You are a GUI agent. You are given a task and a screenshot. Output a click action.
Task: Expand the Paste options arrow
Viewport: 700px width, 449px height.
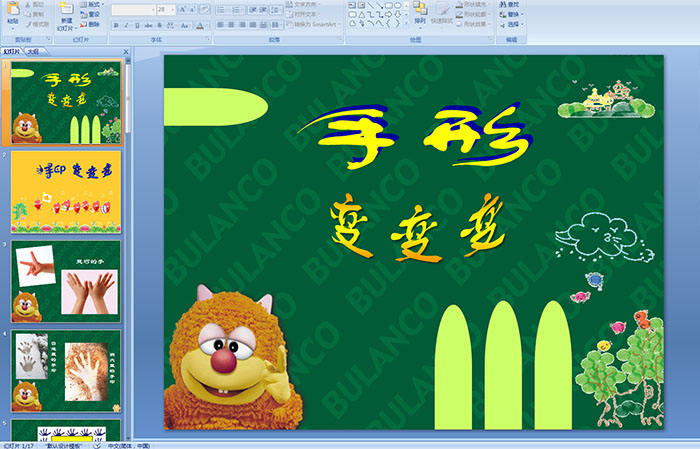point(13,29)
